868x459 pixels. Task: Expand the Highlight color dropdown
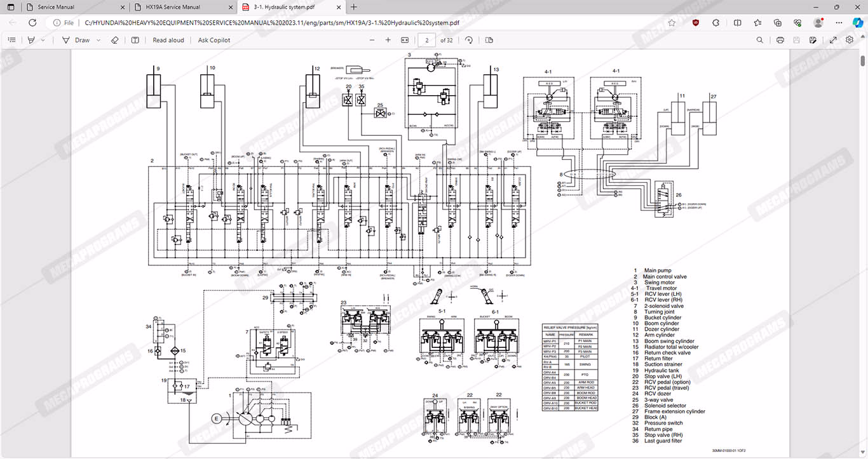coord(43,40)
